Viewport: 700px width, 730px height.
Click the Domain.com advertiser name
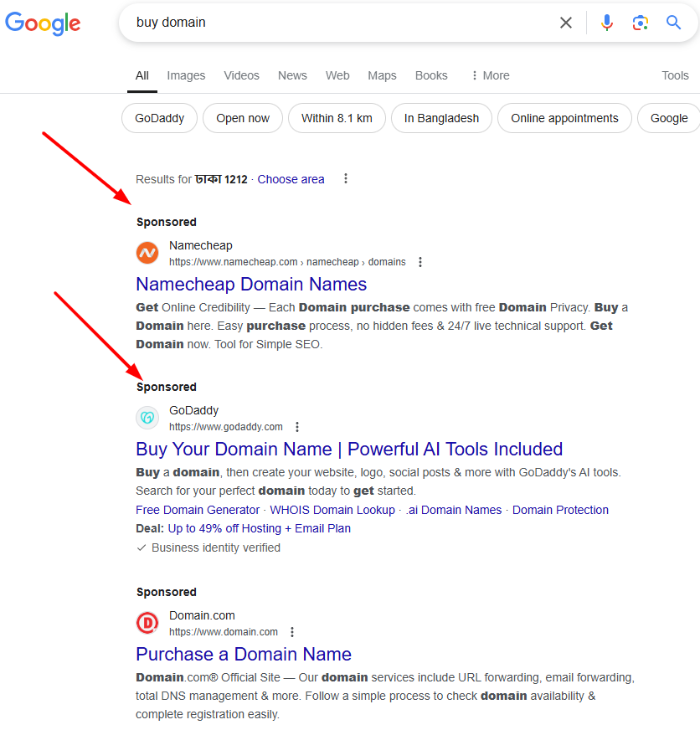coord(202,615)
